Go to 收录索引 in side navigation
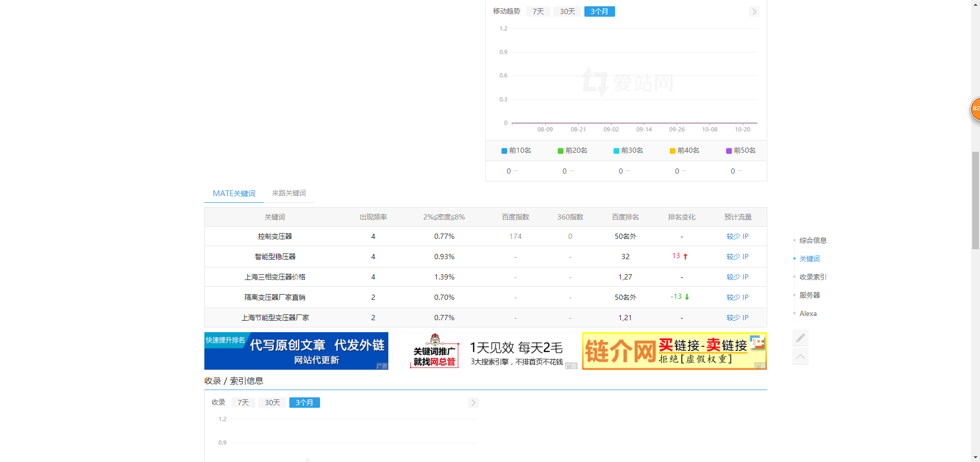The height and width of the screenshot is (462, 980). [813, 277]
